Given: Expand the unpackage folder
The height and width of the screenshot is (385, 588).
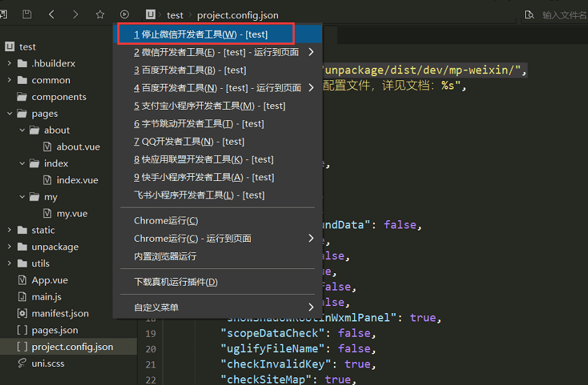Looking at the screenshot, I should click(x=9, y=247).
